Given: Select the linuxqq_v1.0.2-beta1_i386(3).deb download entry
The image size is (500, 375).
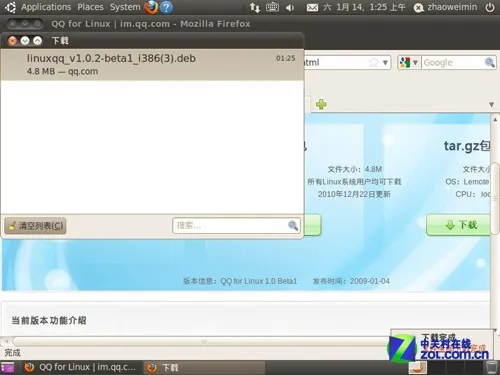Looking at the screenshot, I should pyautogui.click(x=152, y=65).
